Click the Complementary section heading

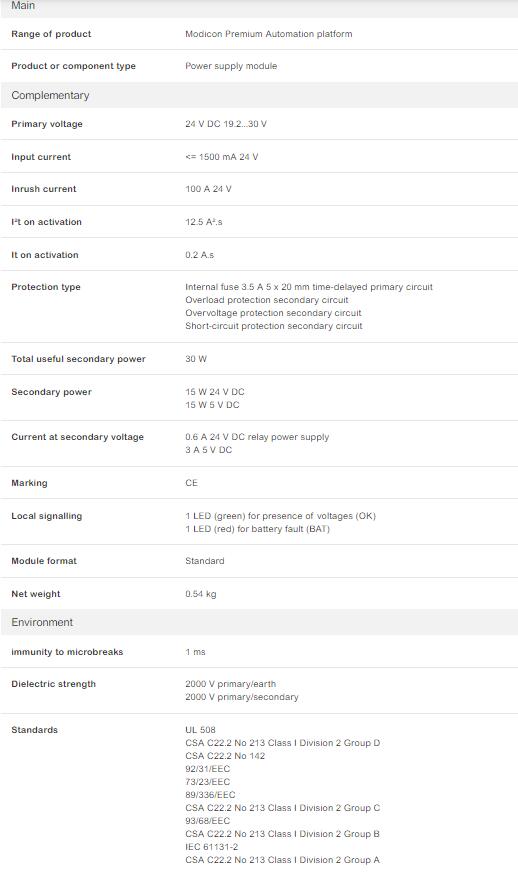(50, 95)
